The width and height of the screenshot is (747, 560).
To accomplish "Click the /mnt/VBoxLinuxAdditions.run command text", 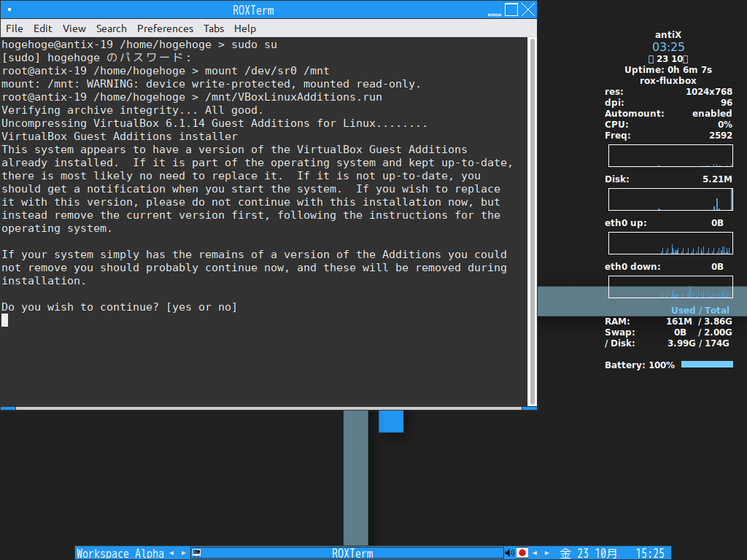I will 293,97.
